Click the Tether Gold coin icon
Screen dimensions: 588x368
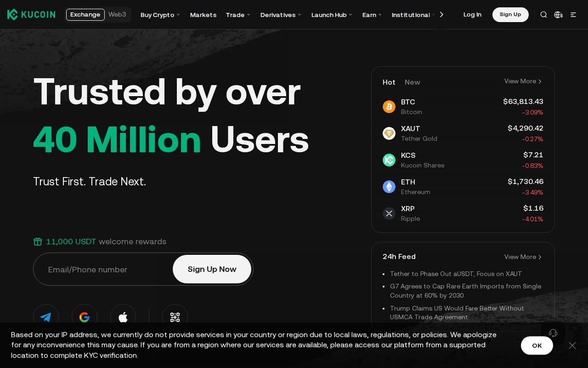coord(389,133)
